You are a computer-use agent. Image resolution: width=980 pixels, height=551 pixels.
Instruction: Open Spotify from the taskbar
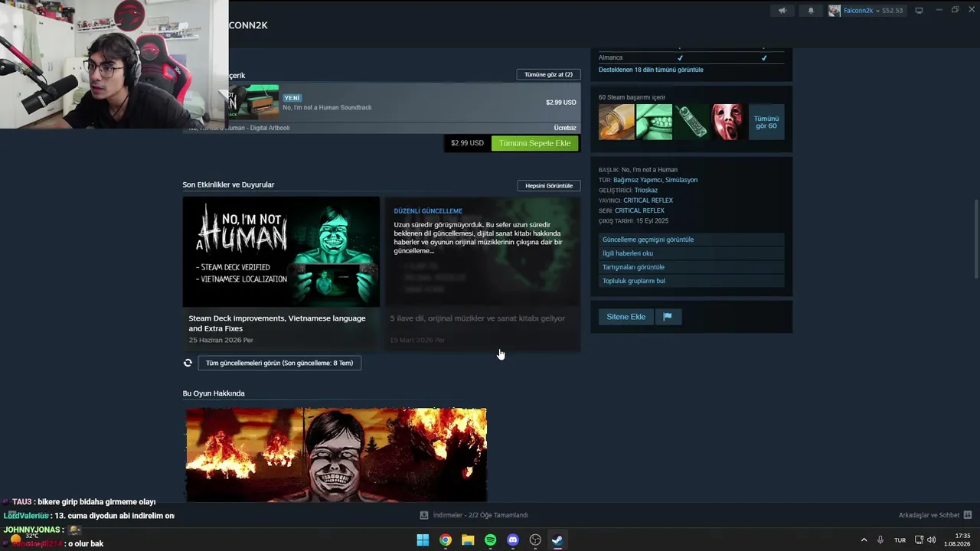491,540
